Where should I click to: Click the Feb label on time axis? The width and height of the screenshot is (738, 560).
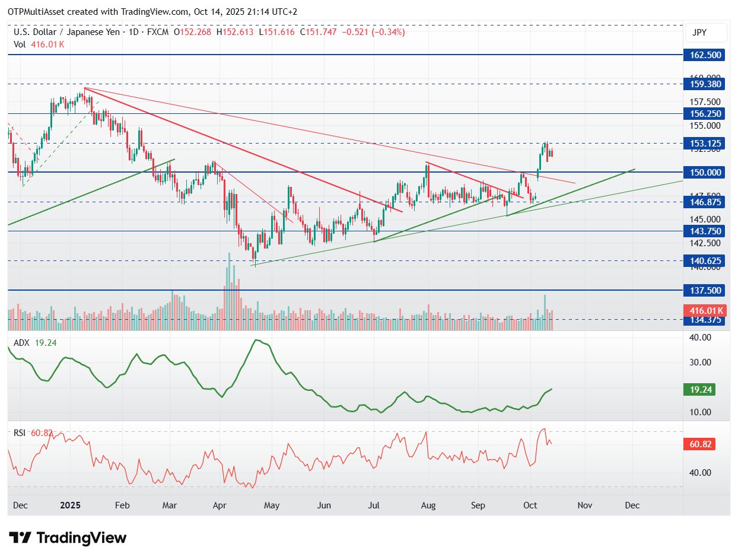coord(122,505)
